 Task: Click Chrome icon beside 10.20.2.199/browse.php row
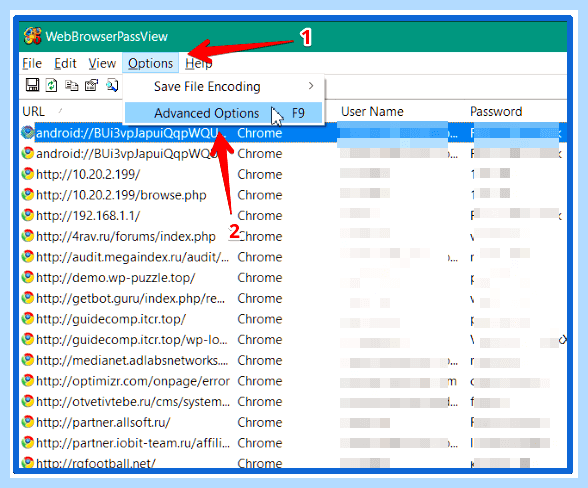(28, 195)
